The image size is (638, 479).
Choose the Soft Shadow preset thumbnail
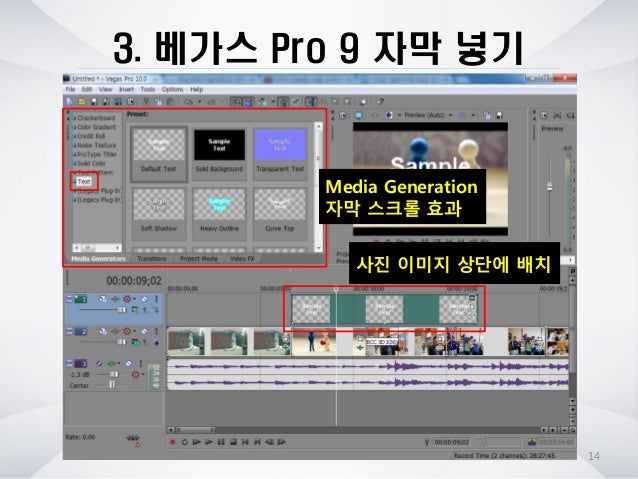pyautogui.click(x=159, y=213)
